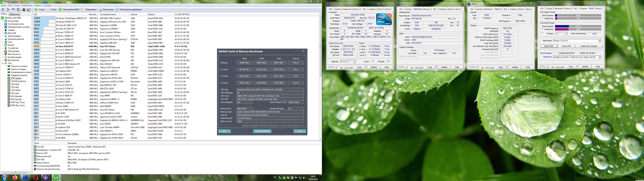Viewport: 644px width, 181px height.
Task: Click the Action Center flag tray icon
Action: [x=296, y=178]
